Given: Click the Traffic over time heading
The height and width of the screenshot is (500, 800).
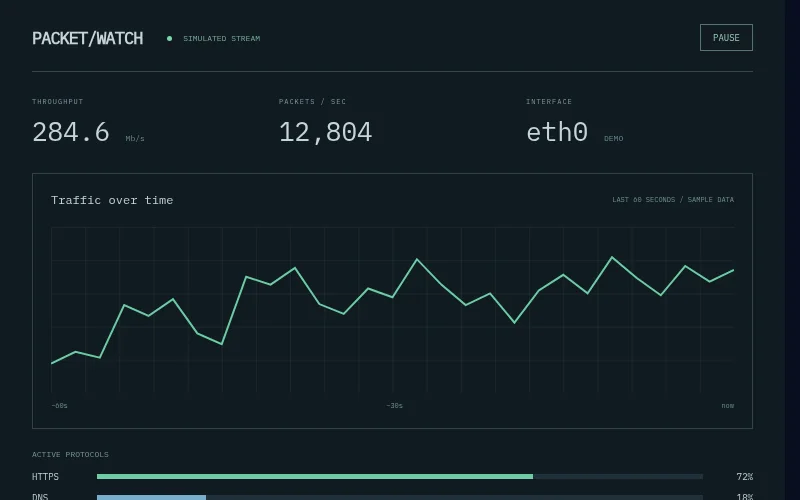Looking at the screenshot, I should [x=112, y=200].
